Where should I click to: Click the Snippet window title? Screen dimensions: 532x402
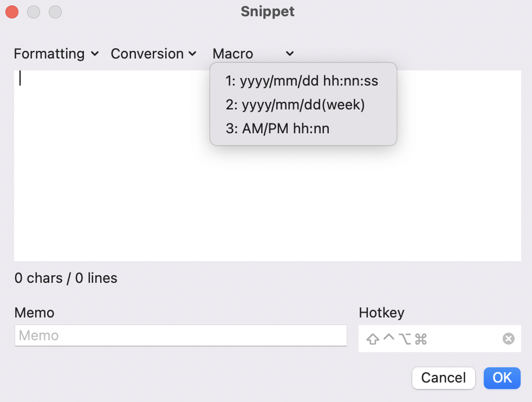[267, 11]
